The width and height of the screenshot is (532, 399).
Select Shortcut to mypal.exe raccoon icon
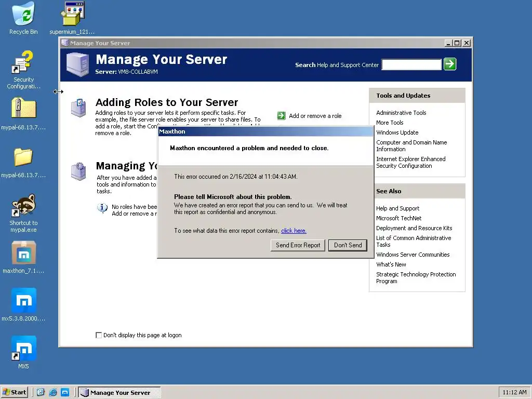(x=23, y=205)
